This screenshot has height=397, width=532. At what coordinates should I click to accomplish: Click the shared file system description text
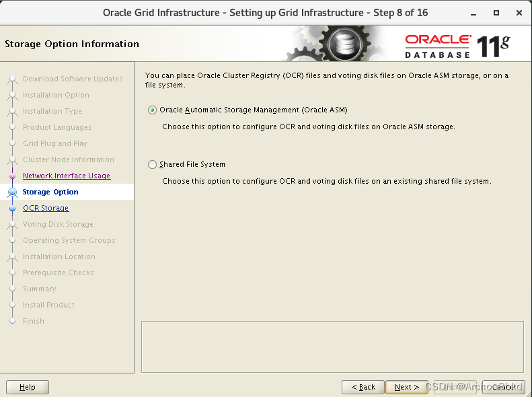click(x=327, y=181)
